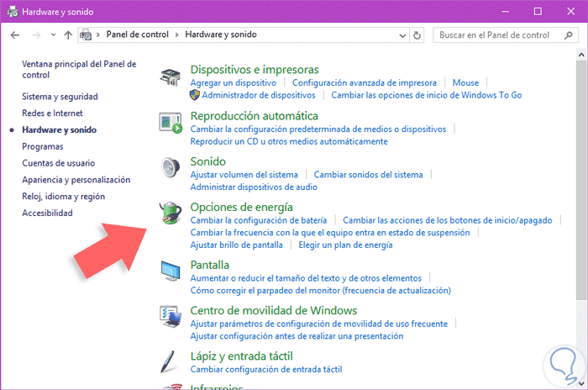Expand chevron before Panel de control breadcrumb
The image size is (588, 390).
coord(98,35)
